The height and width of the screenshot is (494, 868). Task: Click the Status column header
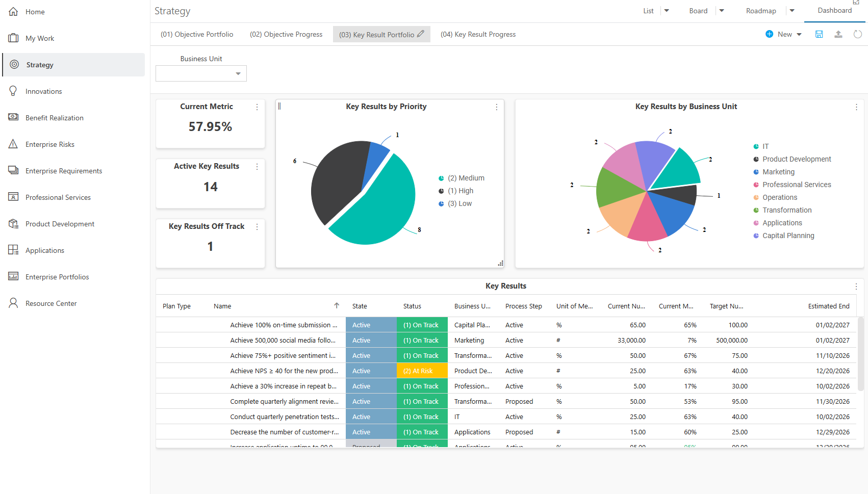click(x=412, y=306)
